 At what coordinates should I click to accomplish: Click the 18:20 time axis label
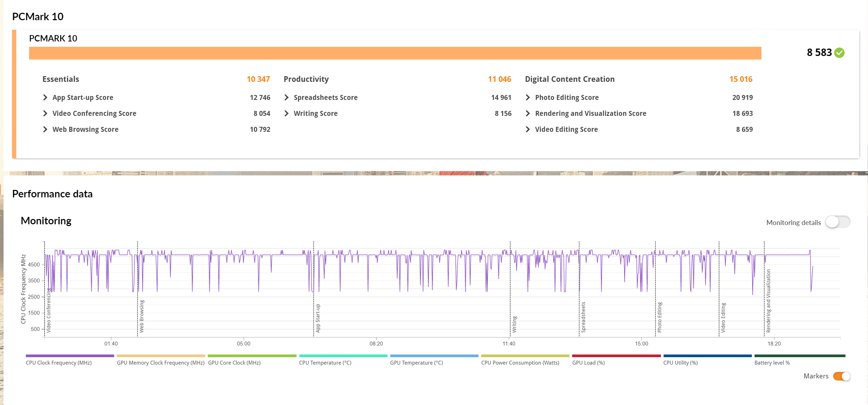[774, 344]
